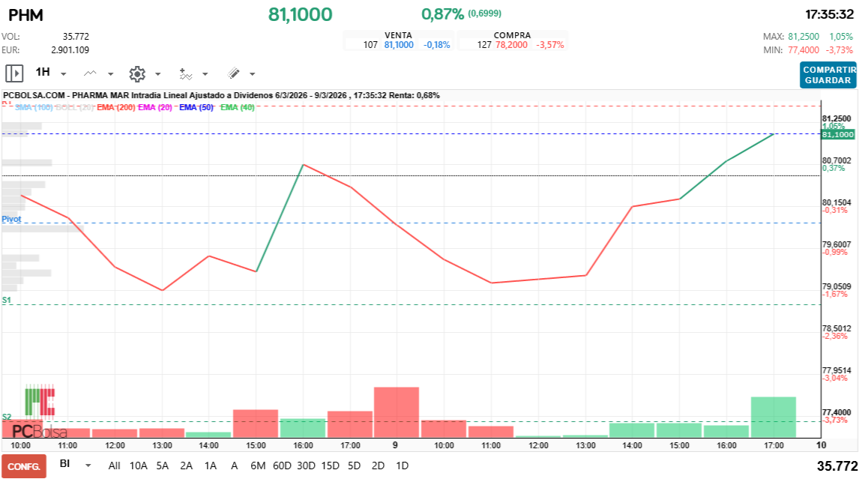Open the chart settings gear
The width and height of the screenshot is (868, 482).
point(136,73)
